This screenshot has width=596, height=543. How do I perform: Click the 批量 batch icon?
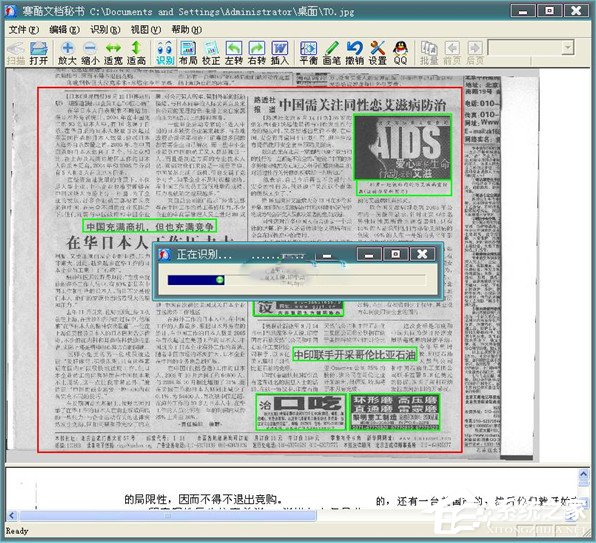429,53
